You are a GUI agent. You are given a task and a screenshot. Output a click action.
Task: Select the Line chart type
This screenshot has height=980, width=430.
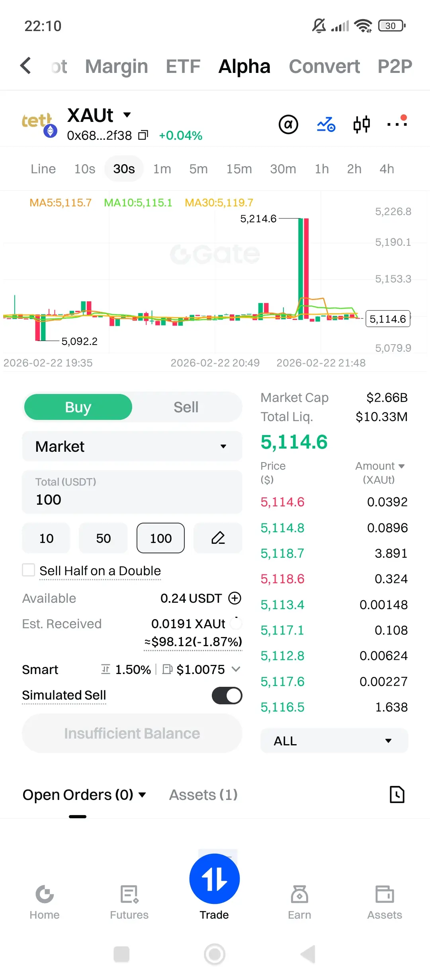(43, 169)
